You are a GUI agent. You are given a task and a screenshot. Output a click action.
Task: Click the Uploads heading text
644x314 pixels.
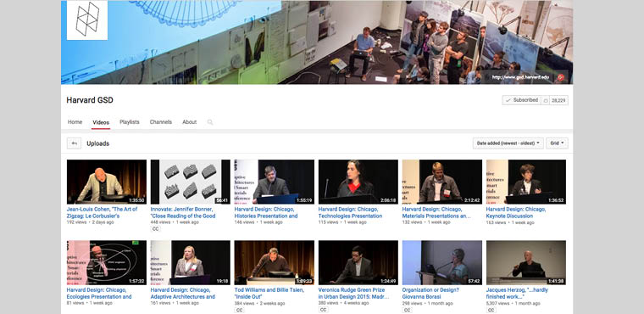(x=97, y=143)
